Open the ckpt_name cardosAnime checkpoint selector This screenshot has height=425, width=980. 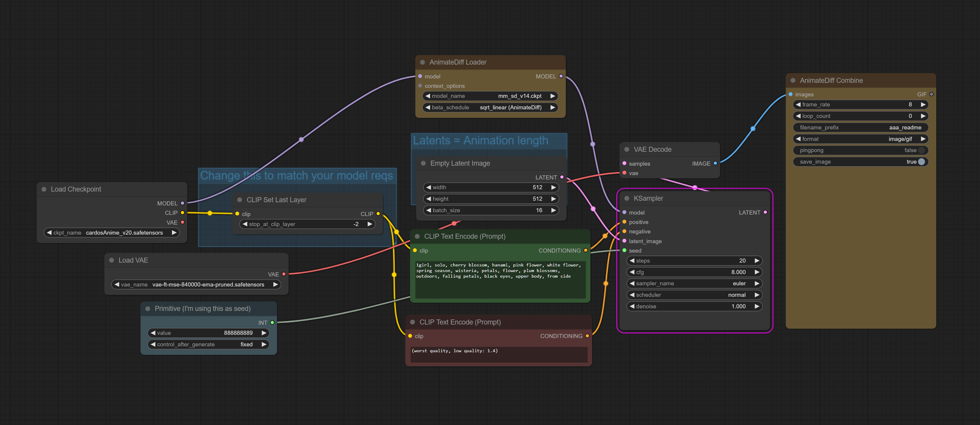[111, 233]
